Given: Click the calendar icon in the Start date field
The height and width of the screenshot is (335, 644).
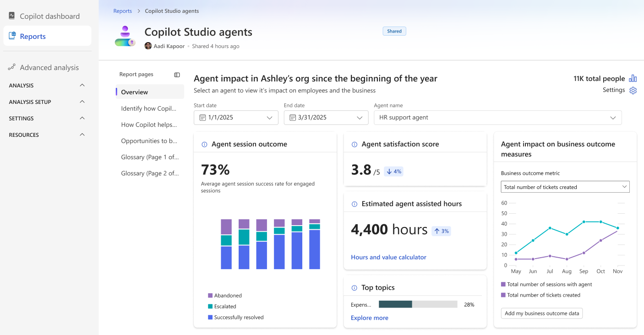Looking at the screenshot, I should pos(203,118).
